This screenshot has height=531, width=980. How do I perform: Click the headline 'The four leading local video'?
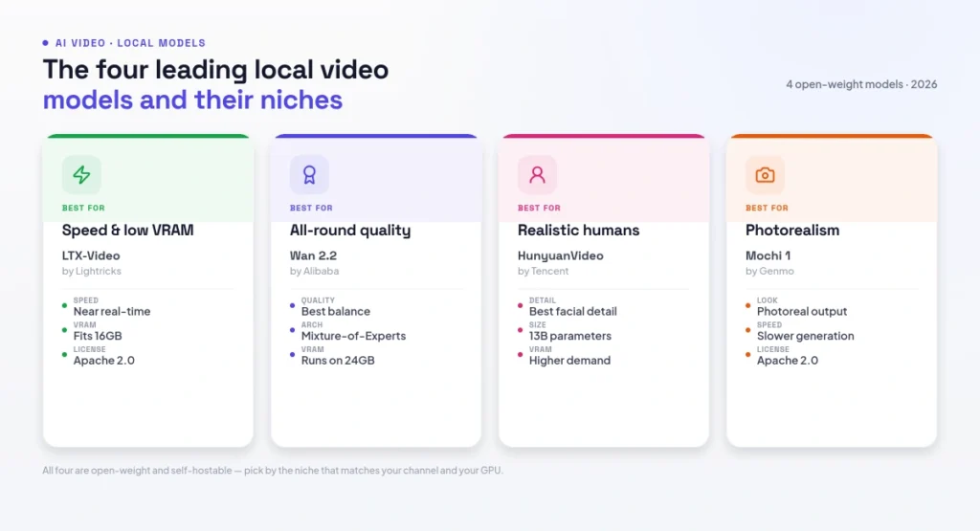[x=215, y=69]
